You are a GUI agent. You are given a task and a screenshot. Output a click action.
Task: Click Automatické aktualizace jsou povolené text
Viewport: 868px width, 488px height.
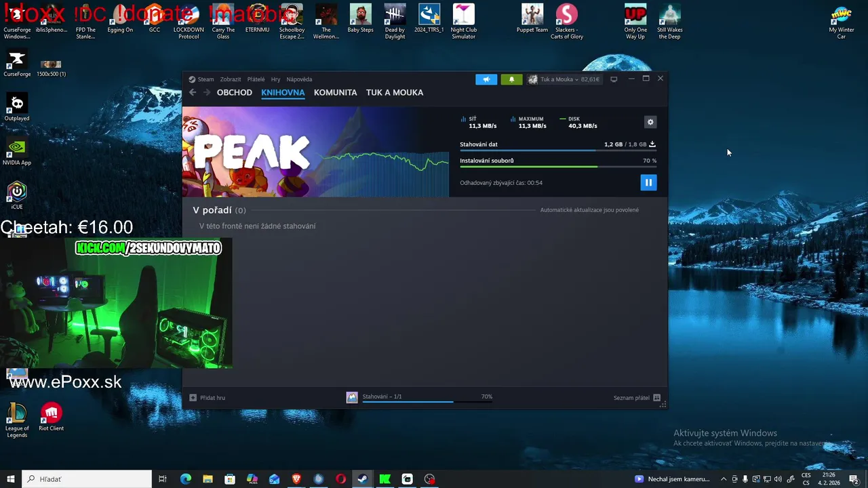(x=589, y=210)
